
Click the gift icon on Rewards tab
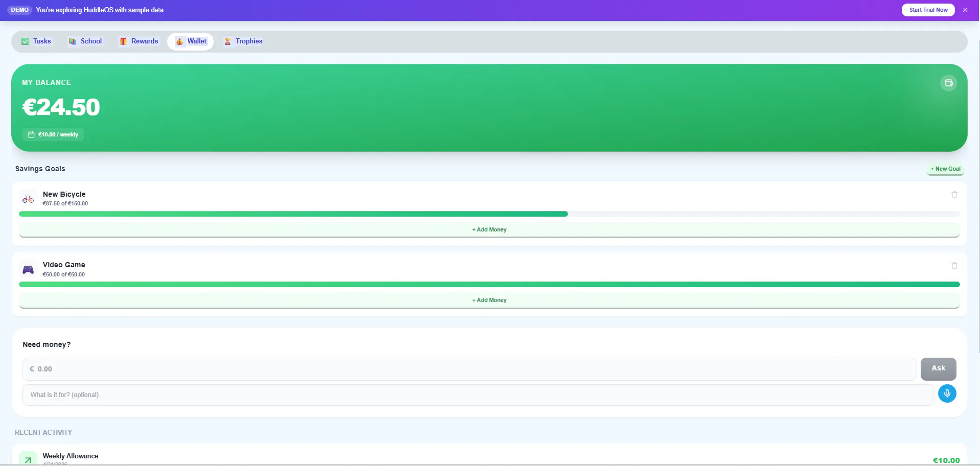123,41
